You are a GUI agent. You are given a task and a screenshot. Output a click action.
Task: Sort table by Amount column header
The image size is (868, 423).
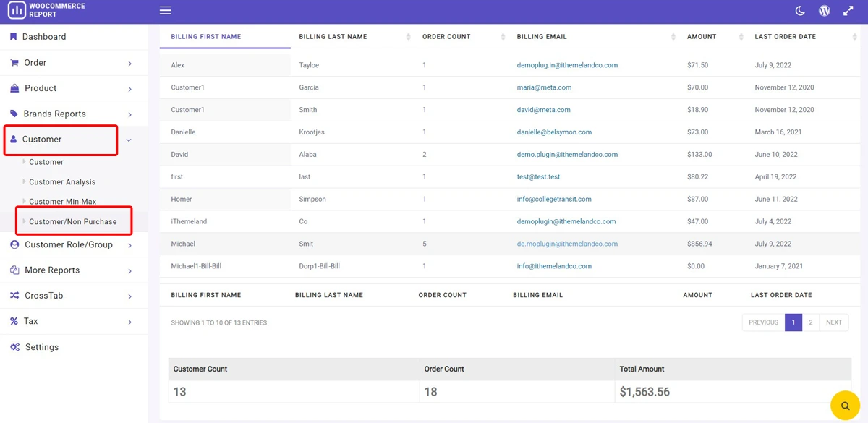[x=702, y=37]
